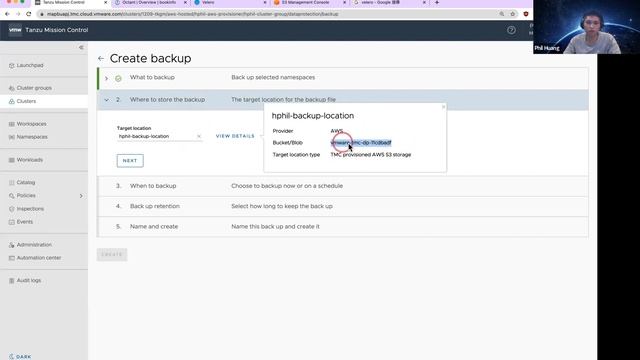Click the Inspections sidebar icon
640x360 pixels.
click(11, 209)
